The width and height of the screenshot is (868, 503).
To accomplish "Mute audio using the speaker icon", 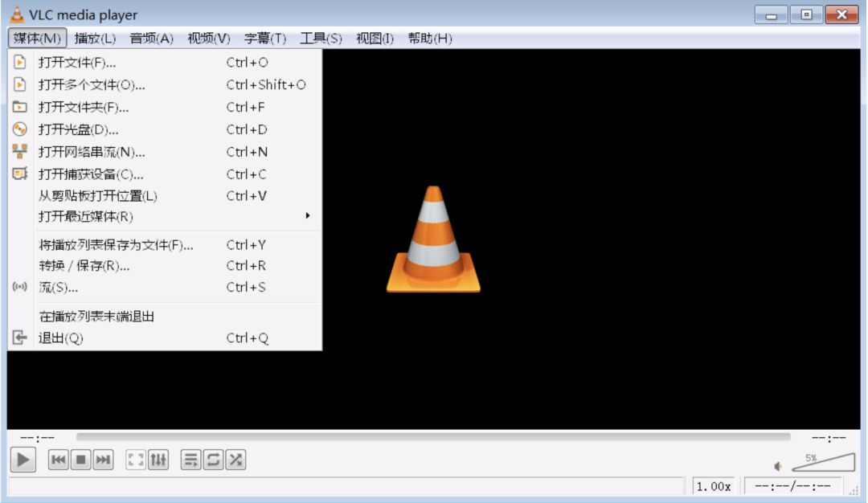I will 778,467.
